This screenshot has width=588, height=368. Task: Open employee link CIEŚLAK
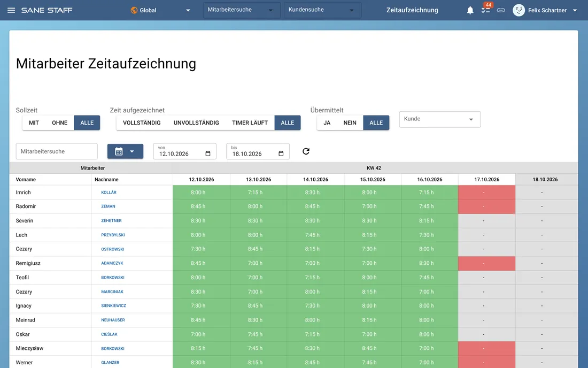pyautogui.click(x=109, y=334)
